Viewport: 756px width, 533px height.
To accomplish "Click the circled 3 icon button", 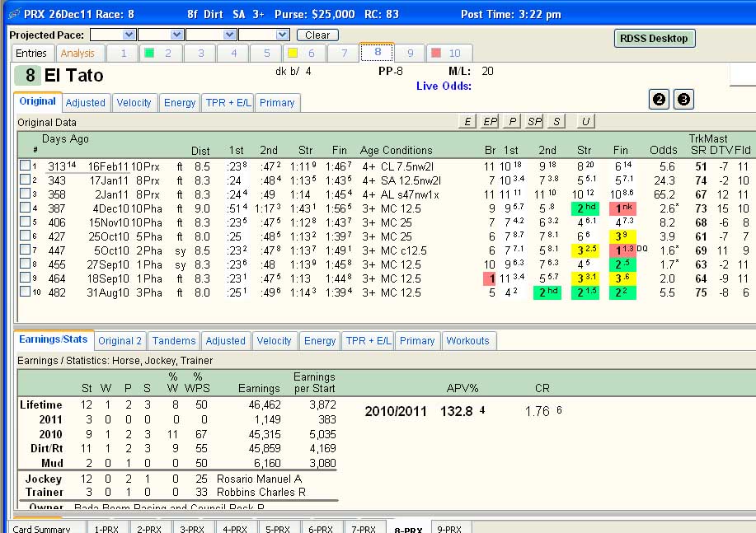I will 683,100.
